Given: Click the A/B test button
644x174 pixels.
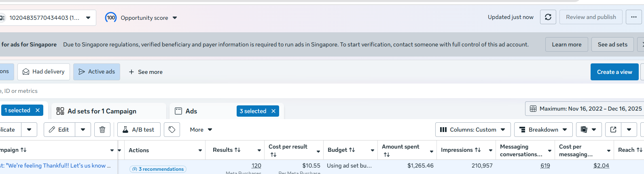Looking at the screenshot, I should pyautogui.click(x=139, y=130).
